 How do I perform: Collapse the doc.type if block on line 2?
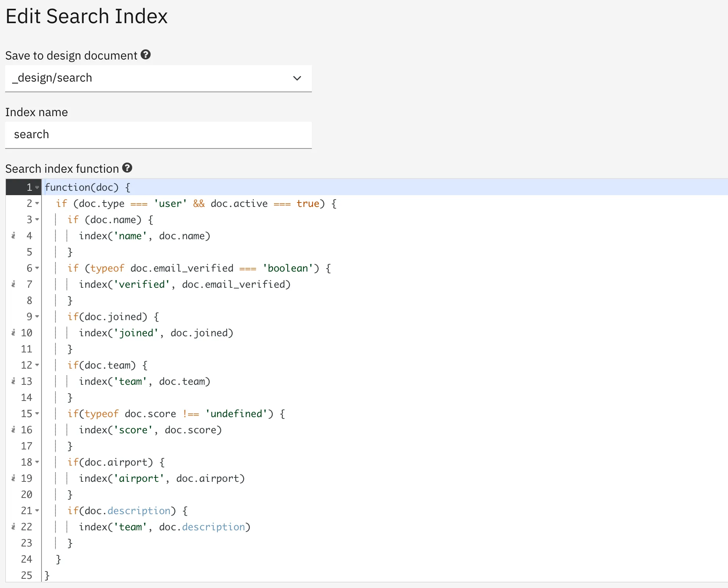point(37,203)
